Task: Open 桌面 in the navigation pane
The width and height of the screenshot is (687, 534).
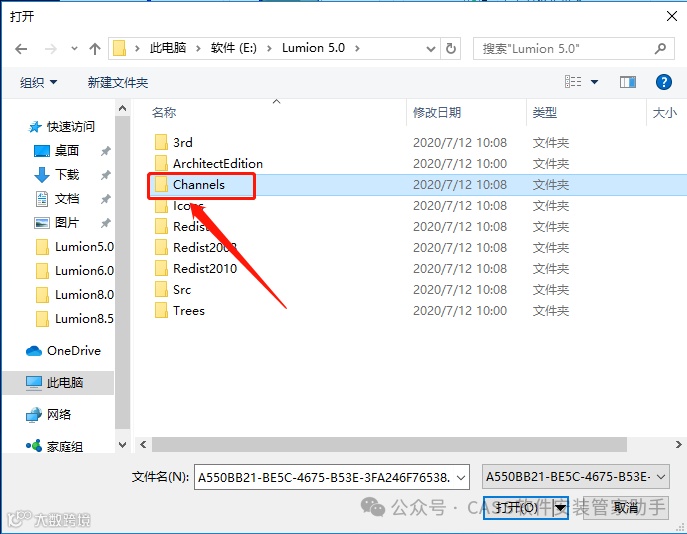Action: [67, 151]
